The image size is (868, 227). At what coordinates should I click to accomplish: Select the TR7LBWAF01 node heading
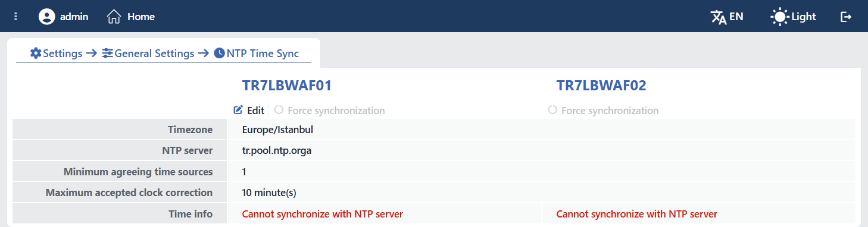(287, 86)
